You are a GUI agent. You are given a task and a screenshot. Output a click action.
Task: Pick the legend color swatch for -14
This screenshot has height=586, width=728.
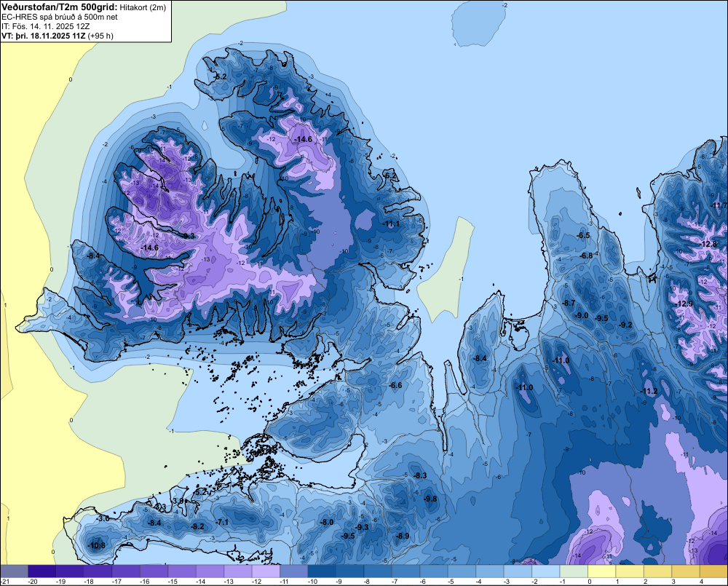pyautogui.click(x=210, y=571)
